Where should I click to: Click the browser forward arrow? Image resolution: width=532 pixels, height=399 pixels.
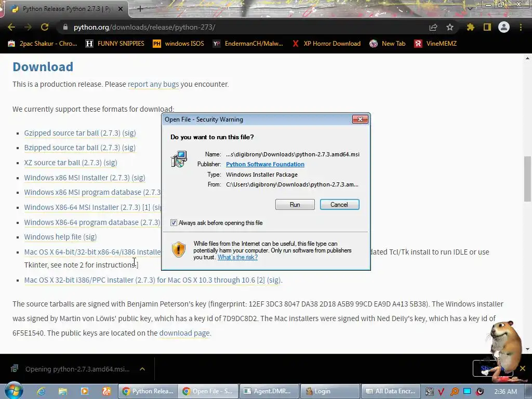[x=28, y=27]
